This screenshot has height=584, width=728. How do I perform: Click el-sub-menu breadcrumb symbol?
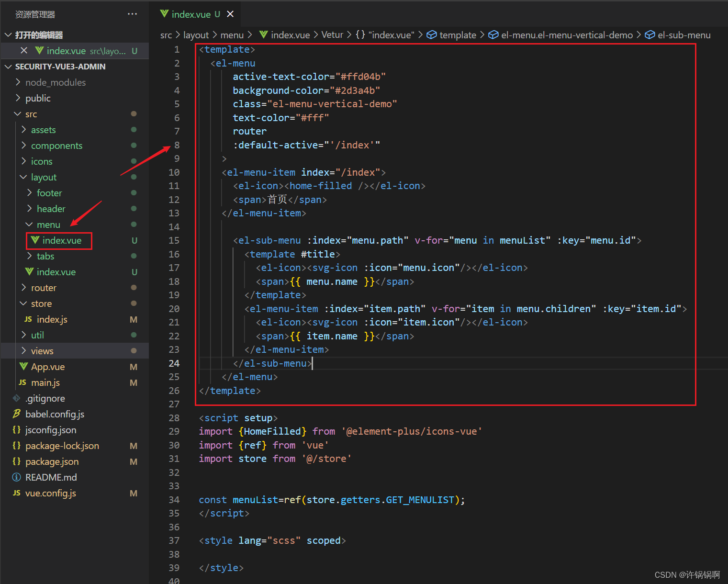coord(678,35)
